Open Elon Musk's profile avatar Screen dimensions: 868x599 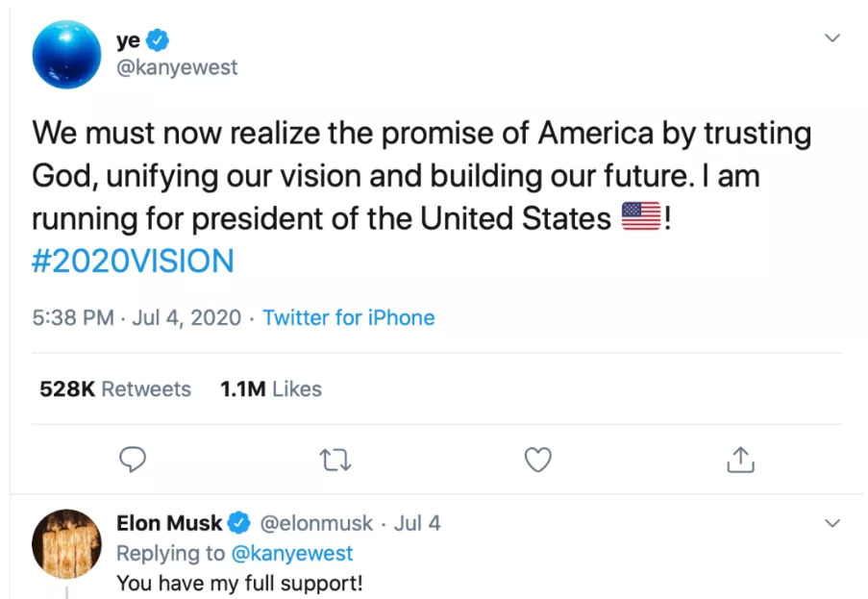[66, 543]
